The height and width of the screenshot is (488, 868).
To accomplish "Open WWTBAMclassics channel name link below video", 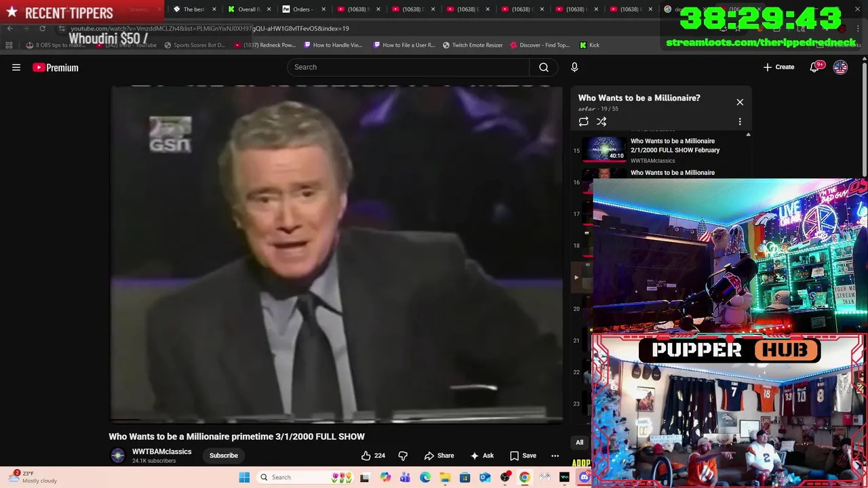I will coord(161,451).
